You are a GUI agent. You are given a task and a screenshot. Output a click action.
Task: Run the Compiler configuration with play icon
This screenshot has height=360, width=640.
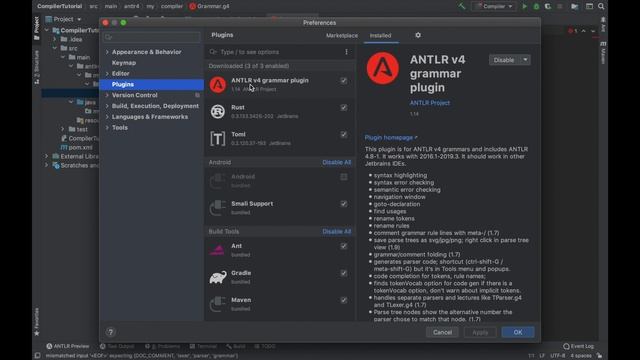point(524,7)
